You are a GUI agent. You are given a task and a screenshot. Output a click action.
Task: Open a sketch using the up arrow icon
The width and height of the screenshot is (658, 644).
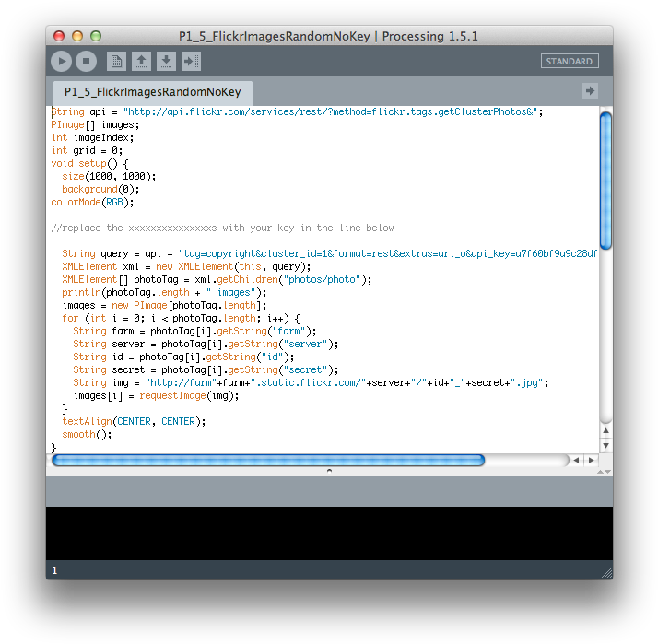point(141,61)
